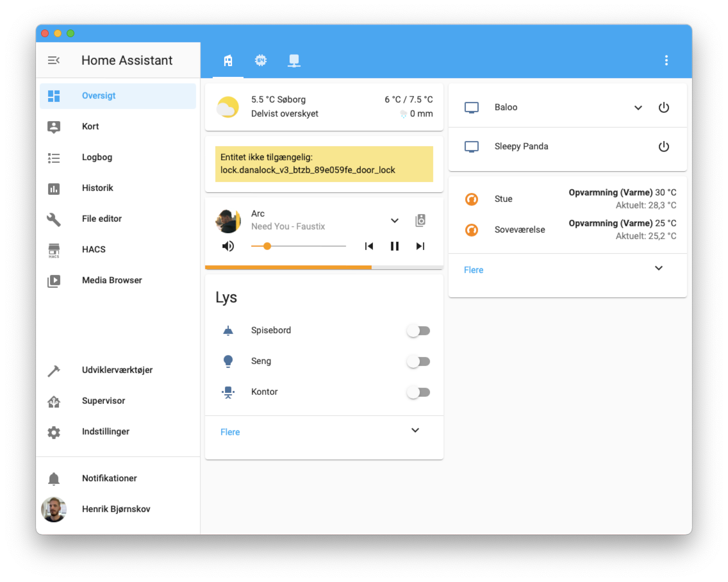Open File editor in the sidebar
This screenshot has width=728, height=582.
pyautogui.click(x=118, y=219)
